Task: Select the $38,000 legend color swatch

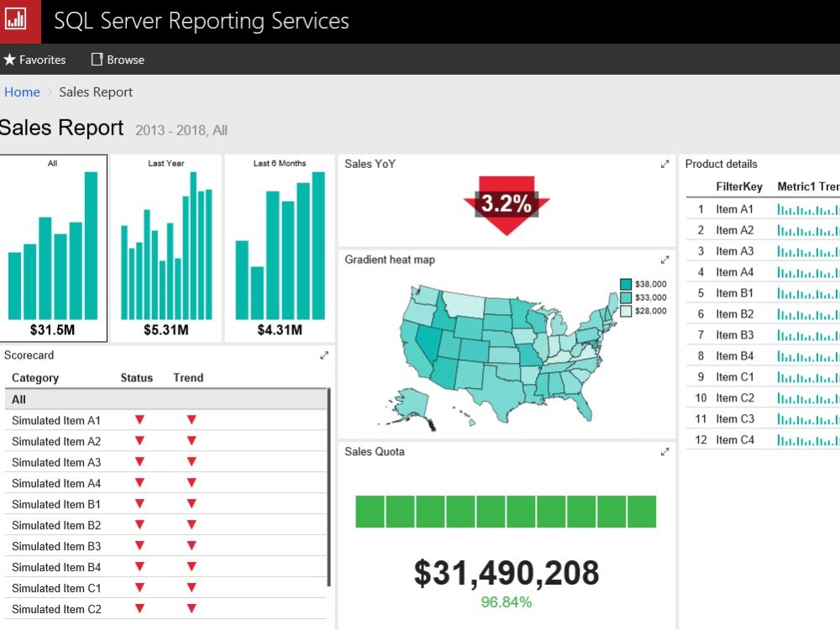Action: tap(624, 284)
